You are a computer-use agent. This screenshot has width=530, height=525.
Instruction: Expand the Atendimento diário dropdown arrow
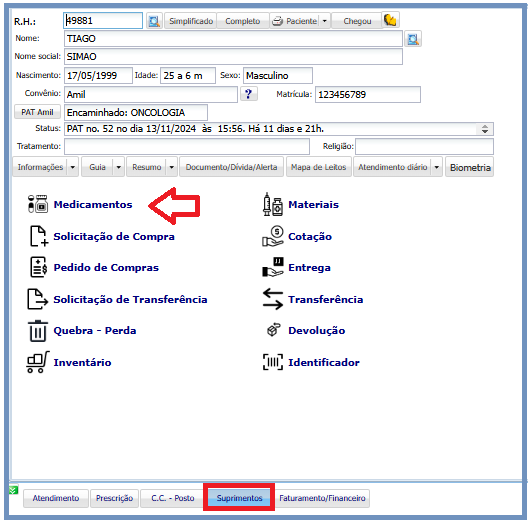(436, 167)
